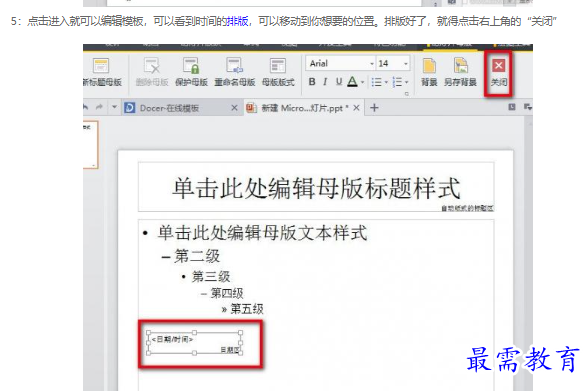Click the new title master (新标题母版) icon
This screenshot has height=391, width=588.
click(x=101, y=66)
